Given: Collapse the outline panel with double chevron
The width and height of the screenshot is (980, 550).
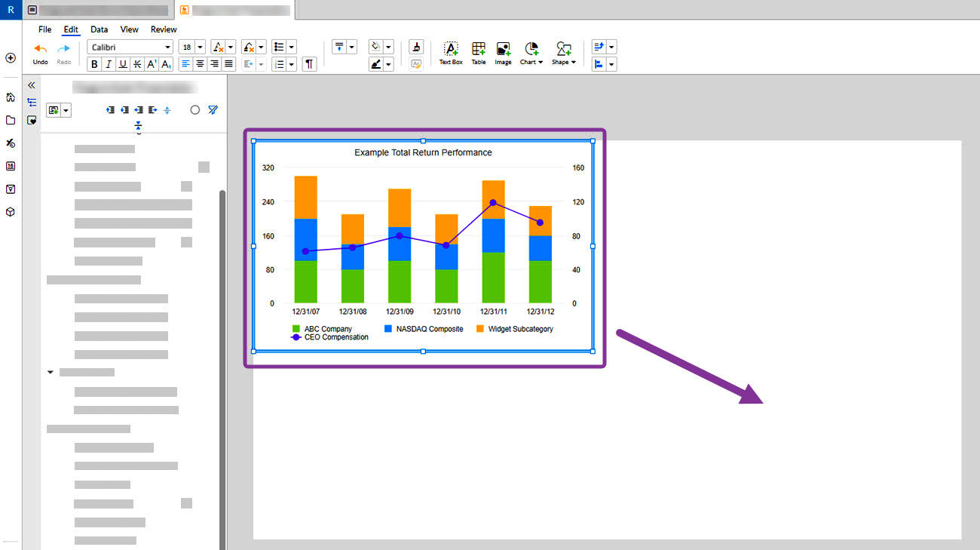Looking at the screenshot, I should coord(32,85).
